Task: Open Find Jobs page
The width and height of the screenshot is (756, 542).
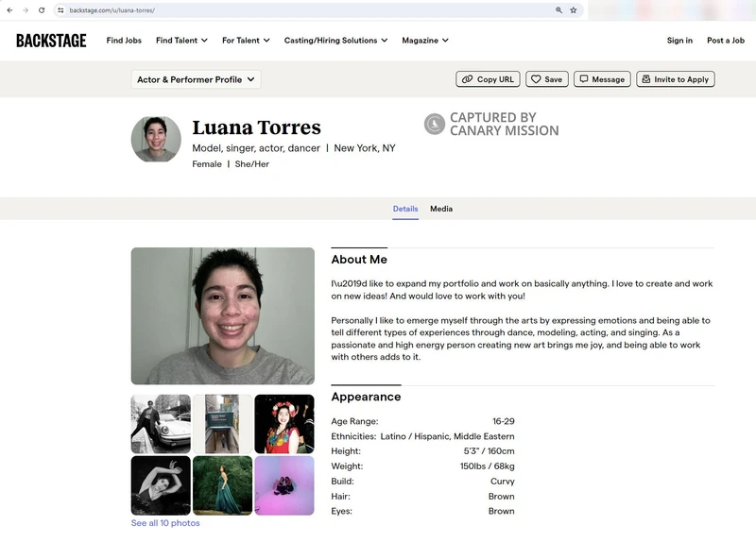Action: 124,41
